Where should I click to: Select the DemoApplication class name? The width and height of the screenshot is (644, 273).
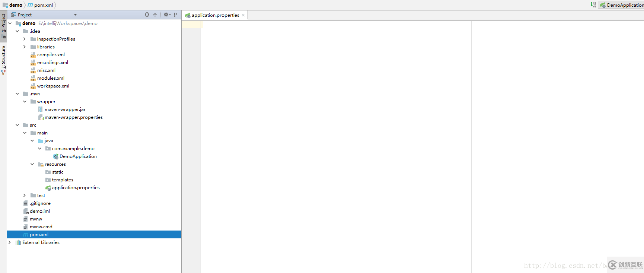pos(78,156)
